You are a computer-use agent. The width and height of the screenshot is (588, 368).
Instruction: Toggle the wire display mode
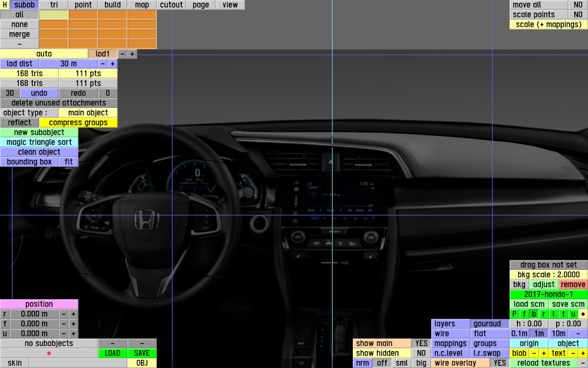[x=451, y=334]
